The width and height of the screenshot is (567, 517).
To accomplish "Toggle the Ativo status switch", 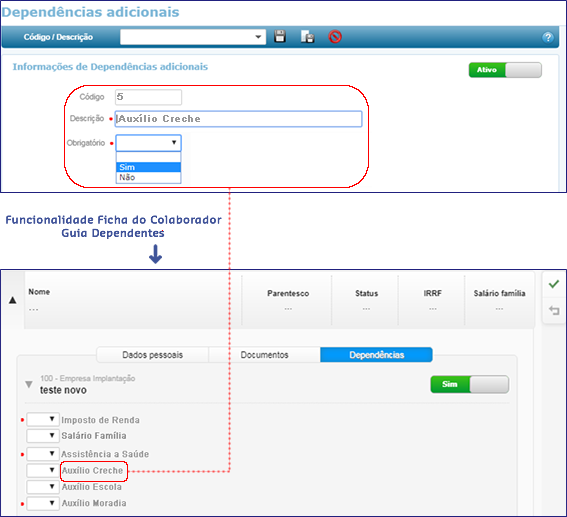I will coord(505,70).
